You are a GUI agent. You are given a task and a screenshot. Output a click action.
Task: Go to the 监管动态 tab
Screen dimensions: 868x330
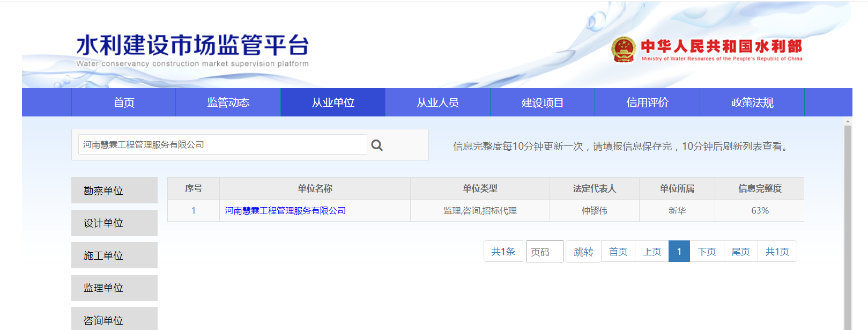(x=228, y=102)
